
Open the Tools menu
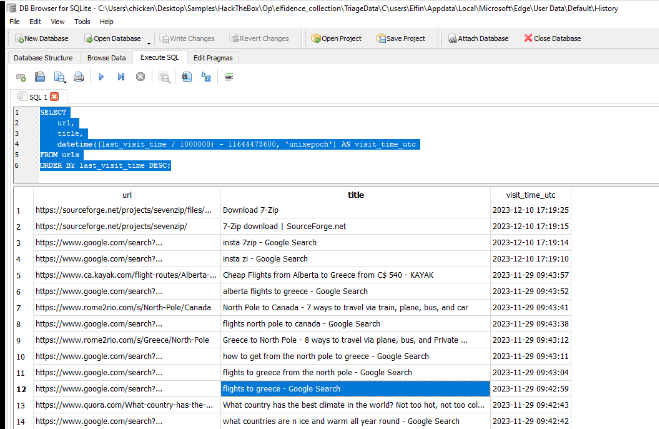[82, 21]
